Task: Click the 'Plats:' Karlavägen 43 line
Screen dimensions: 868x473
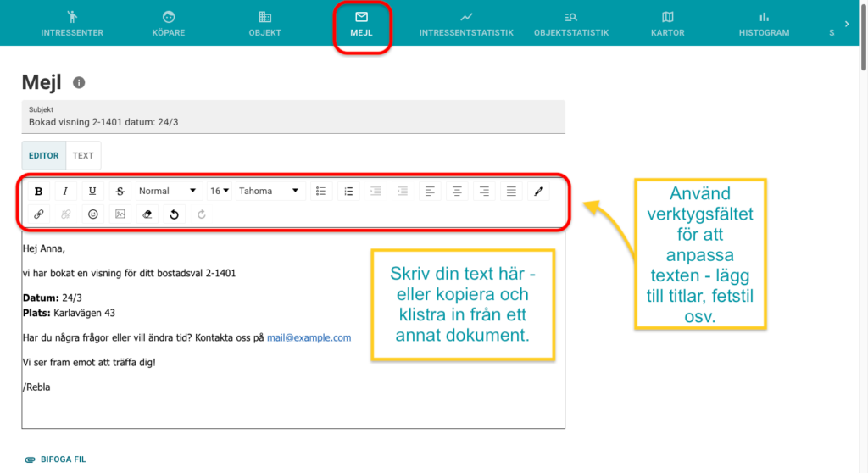Action: coord(69,313)
